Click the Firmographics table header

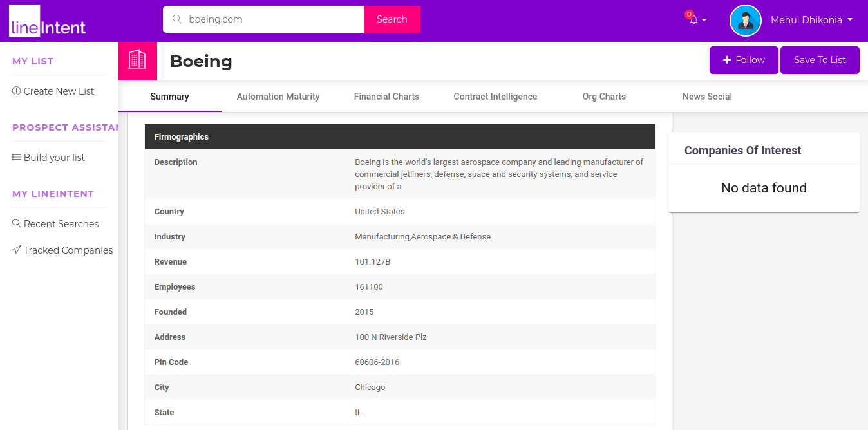400,136
